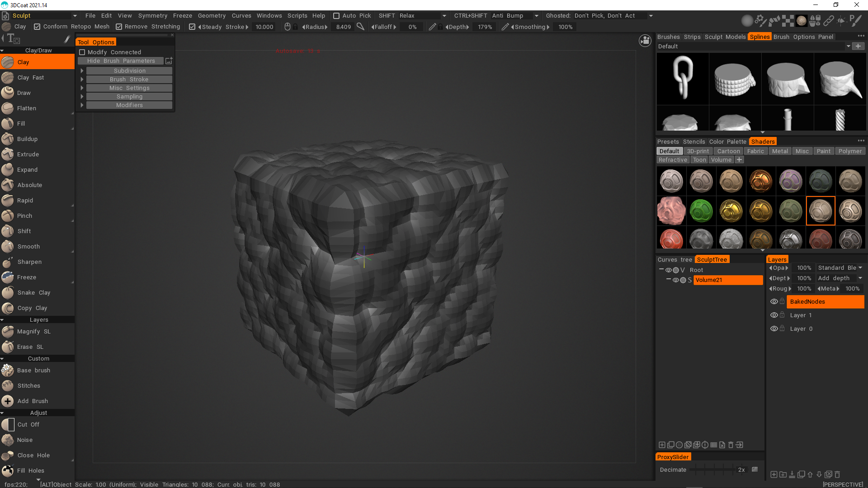The image size is (868, 488).
Task: Select the Fill Holes tool
Action: coord(30,471)
